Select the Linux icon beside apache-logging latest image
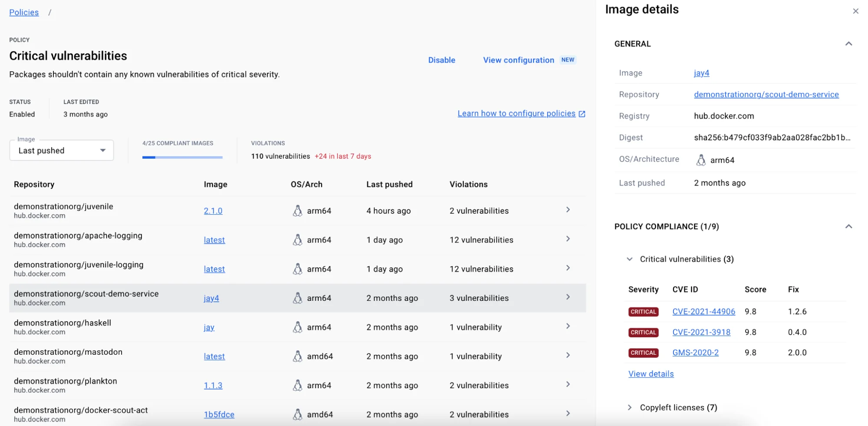This screenshot has width=868, height=426. (298, 240)
